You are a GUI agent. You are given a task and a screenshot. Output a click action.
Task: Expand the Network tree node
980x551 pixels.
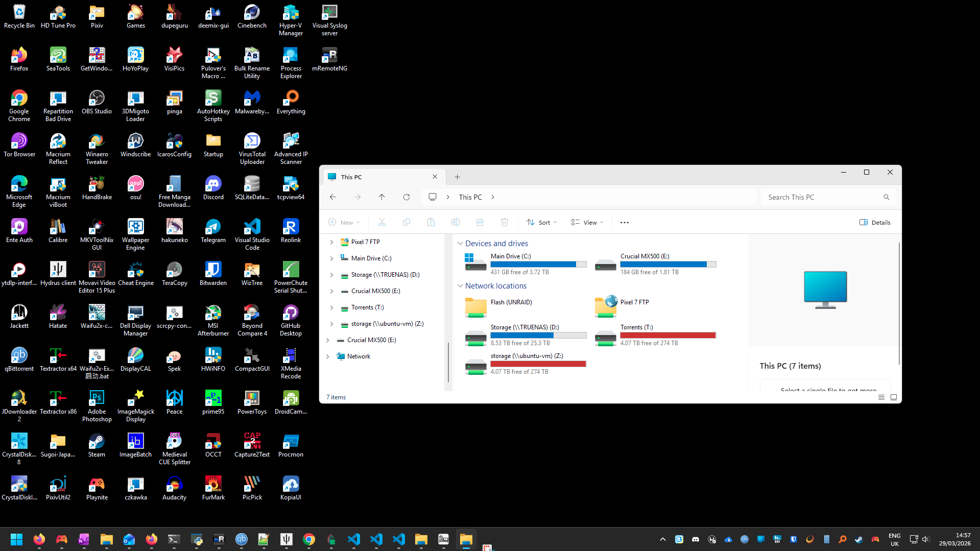pos(328,356)
